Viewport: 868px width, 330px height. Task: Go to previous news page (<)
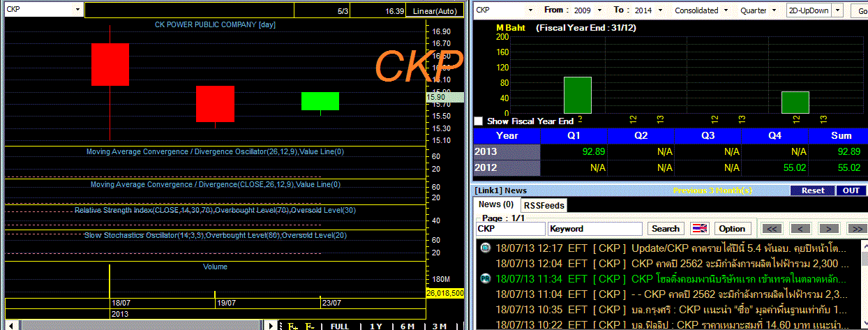800,228
